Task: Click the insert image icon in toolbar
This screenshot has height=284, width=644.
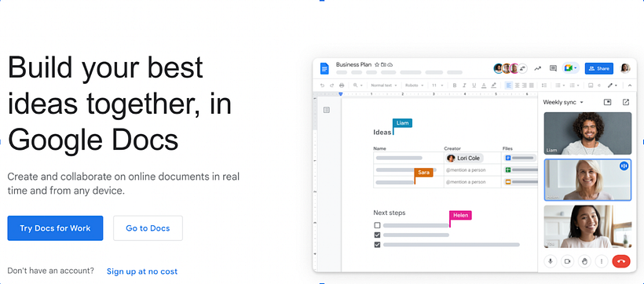Action: coord(591,86)
